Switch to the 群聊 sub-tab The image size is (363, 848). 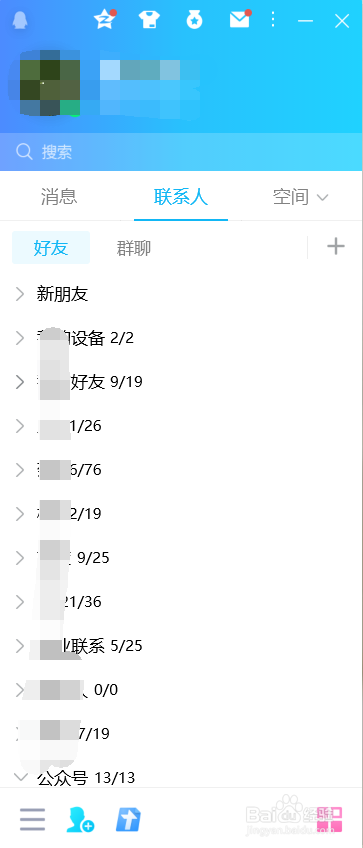point(134,248)
